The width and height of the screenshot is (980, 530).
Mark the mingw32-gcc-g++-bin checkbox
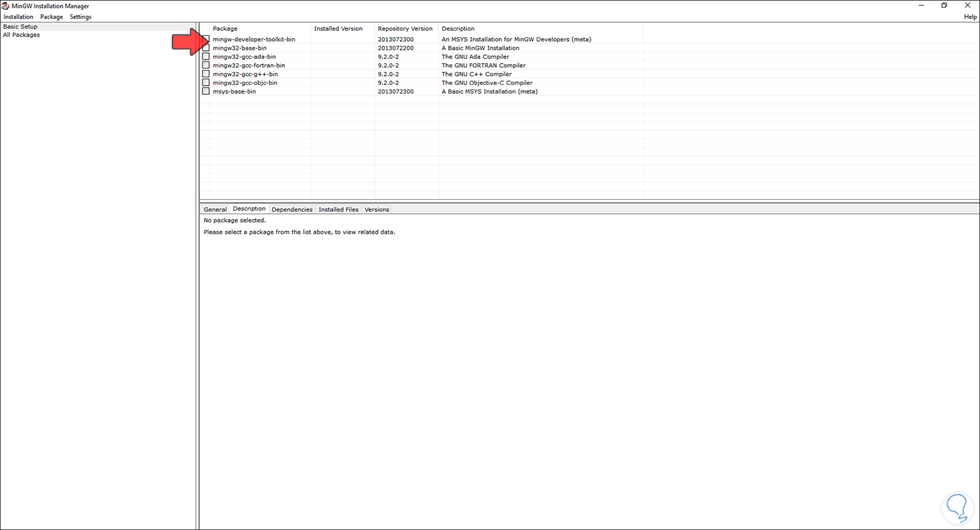click(206, 74)
